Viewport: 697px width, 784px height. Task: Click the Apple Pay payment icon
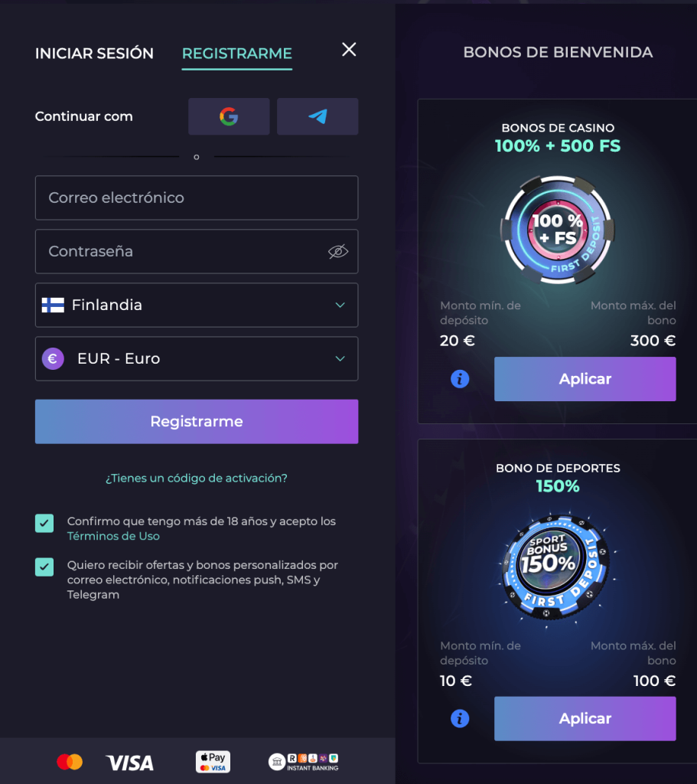[213, 762]
